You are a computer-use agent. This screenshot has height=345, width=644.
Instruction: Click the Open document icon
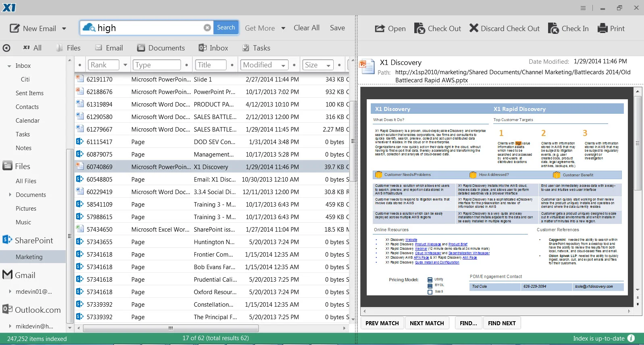(x=380, y=28)
